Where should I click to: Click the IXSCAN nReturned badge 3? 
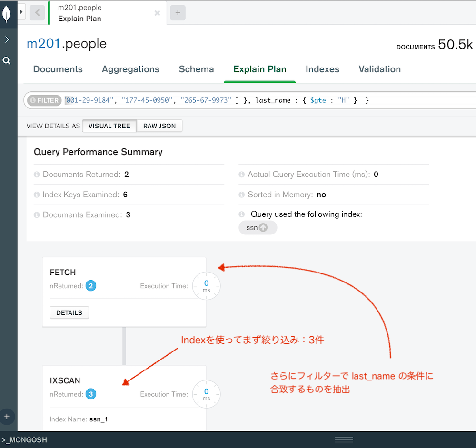(x=91, y=394)
